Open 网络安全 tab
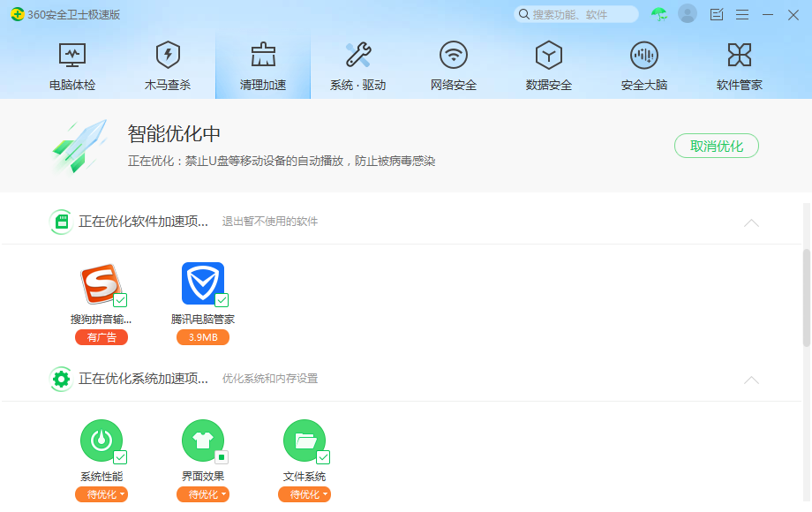Screen dimensions: 812x512 pyautogui.click(x=453, y=66)
